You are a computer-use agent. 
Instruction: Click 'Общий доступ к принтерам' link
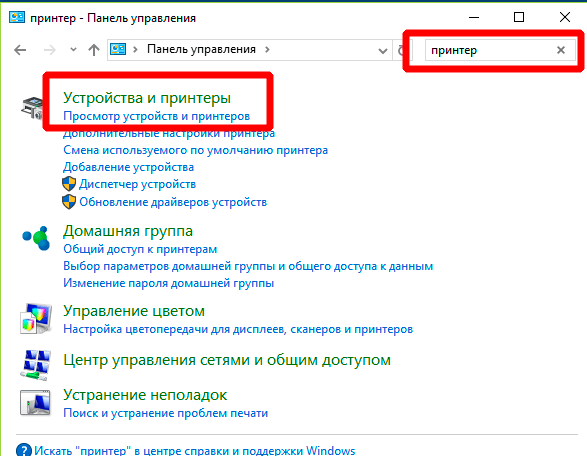(x=140, y=249)
